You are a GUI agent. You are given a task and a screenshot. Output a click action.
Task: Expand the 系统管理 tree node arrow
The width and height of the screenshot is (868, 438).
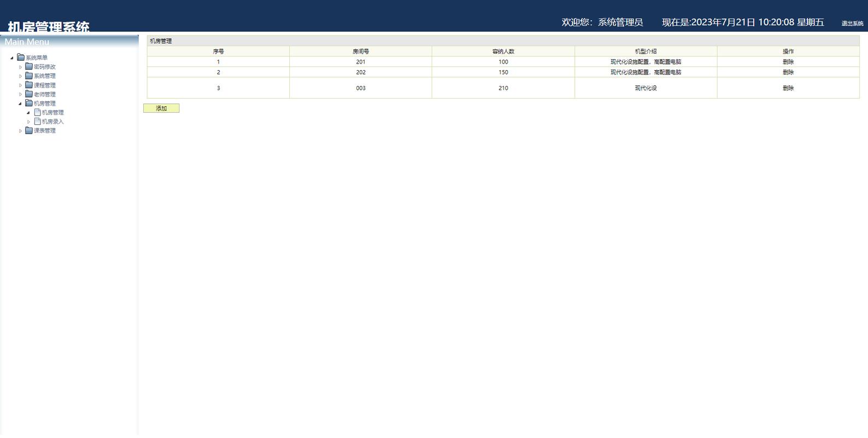20,76
